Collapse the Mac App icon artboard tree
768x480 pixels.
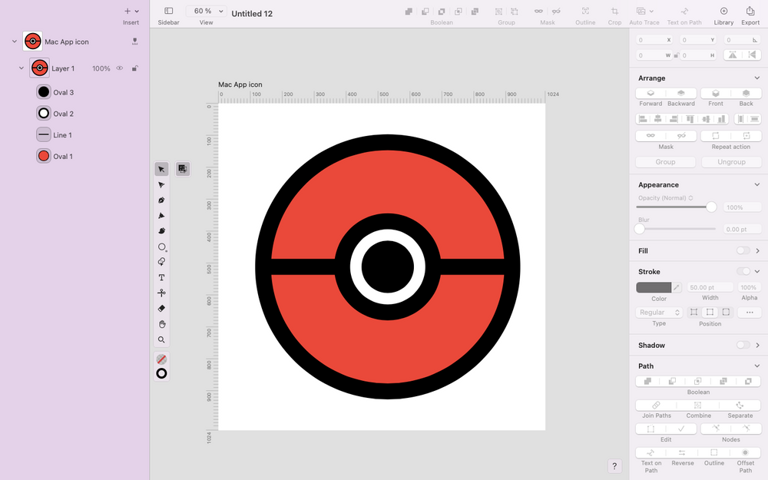tap(14, 42)
